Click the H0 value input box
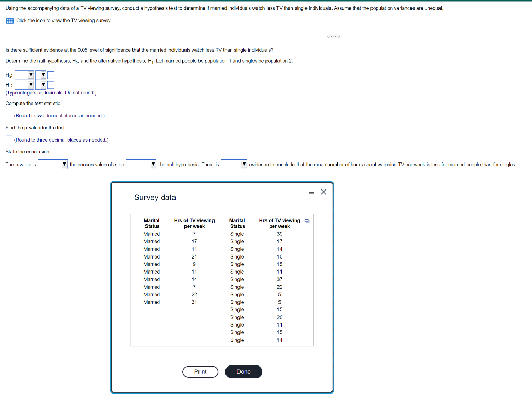 click(x=50, y=75)
